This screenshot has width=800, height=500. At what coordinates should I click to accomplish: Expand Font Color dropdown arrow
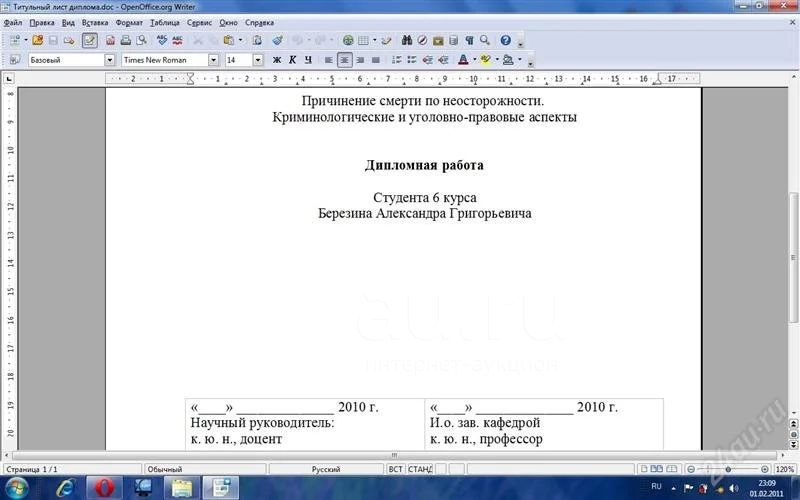coord(474,60)
